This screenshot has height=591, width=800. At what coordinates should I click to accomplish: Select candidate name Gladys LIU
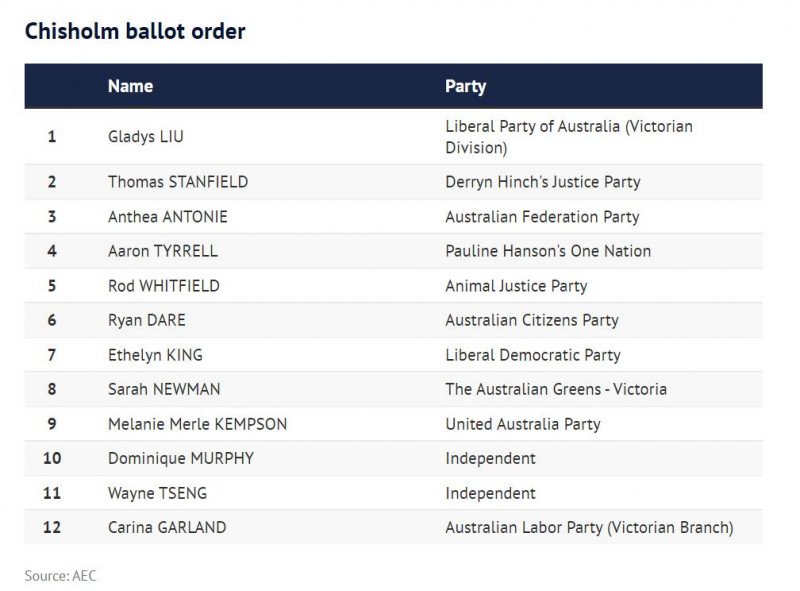coord(145,136)
